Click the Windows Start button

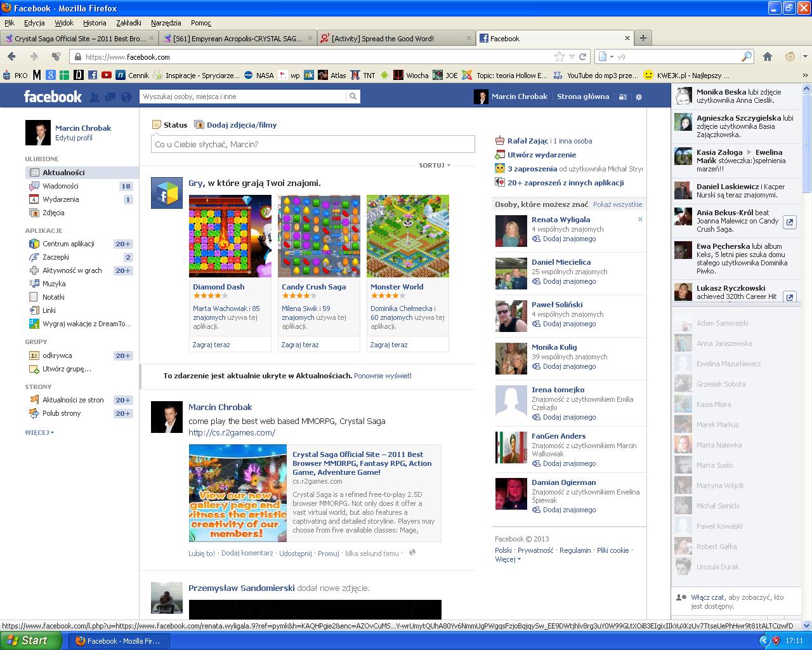pos(30,640)
